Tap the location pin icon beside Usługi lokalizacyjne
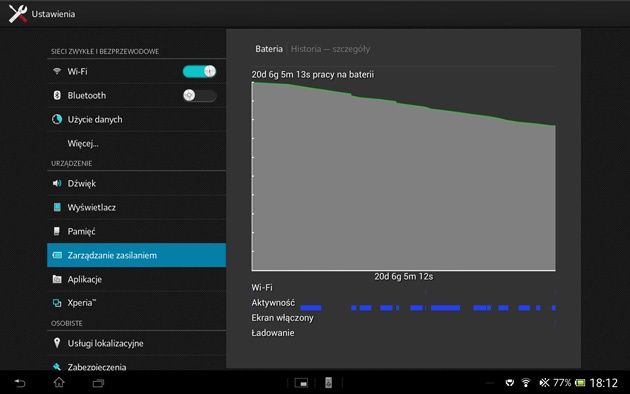The image size is (630, 394). click(57, 343)
